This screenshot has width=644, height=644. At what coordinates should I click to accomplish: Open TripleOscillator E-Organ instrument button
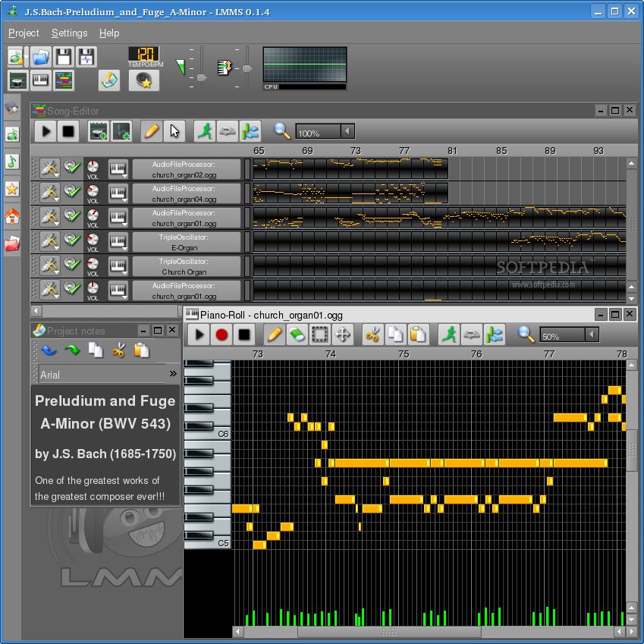point(187,241)
